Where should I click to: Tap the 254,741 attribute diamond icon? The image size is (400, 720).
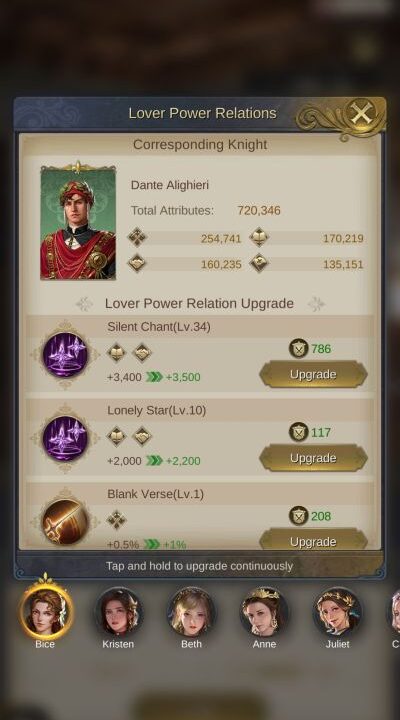137,237
